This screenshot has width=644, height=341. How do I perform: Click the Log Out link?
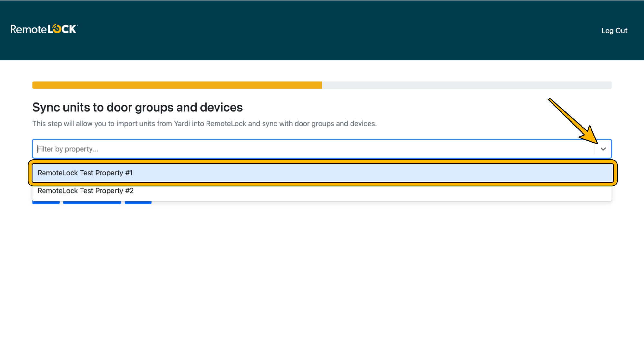(614, 31)
